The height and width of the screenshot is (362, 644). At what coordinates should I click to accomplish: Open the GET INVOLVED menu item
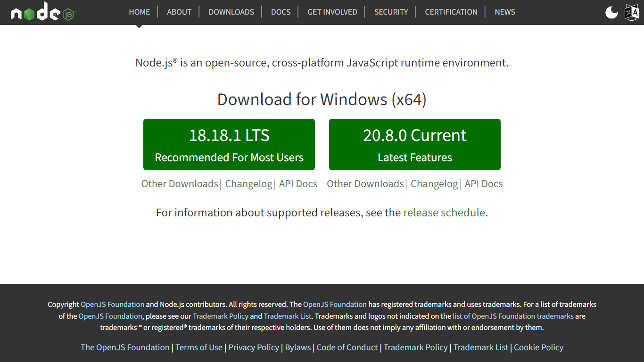[332, 12]
